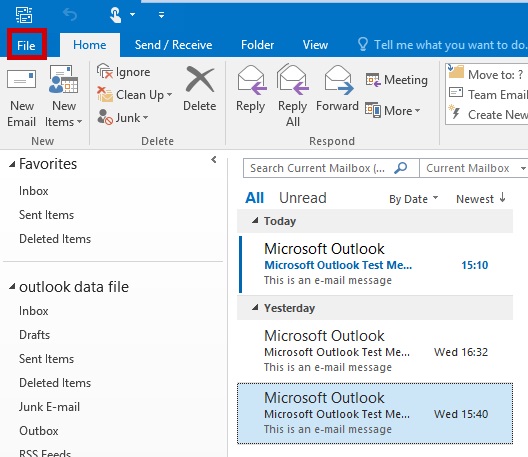Show only Unread messages
The width and height of the screenshot is (528, 457).
303,198
